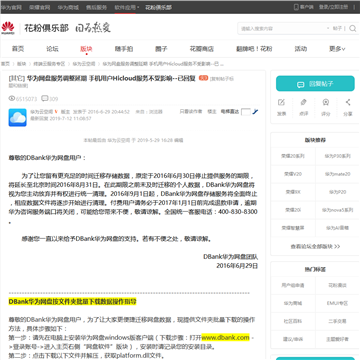
Task: Open the 华为P30系列 board link
Action: point(338,156)
